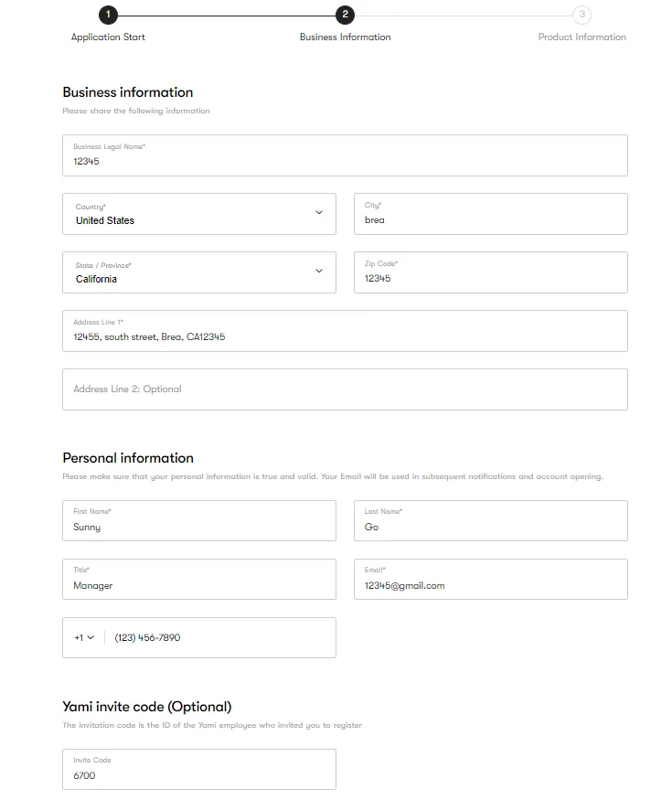
Task: Focus the optional Address Line 2 field
Action: [x=345, y=389]
